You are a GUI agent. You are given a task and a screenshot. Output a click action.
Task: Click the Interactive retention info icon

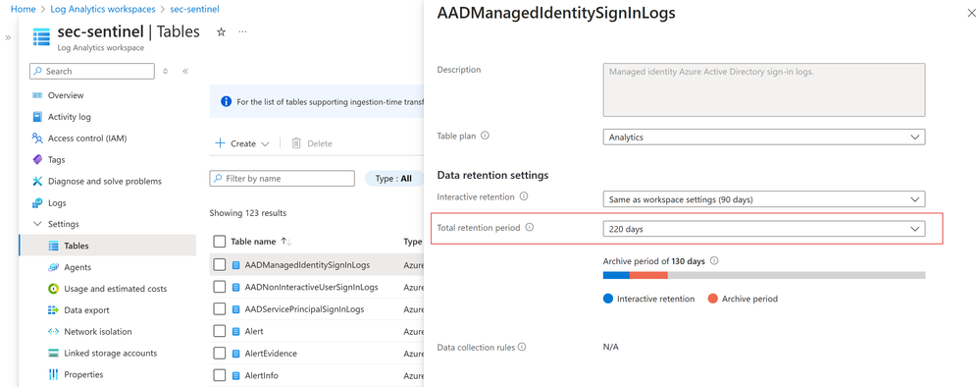point(524,196)
